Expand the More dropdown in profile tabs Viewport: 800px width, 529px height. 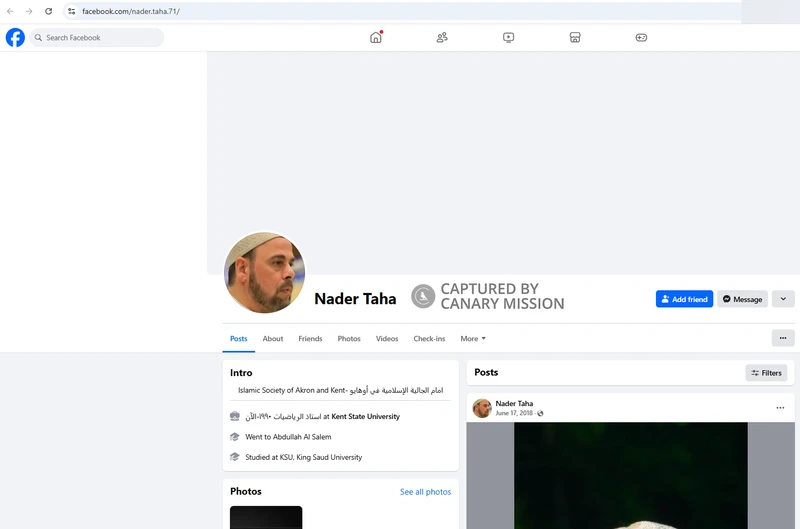[x=473, y=339]
